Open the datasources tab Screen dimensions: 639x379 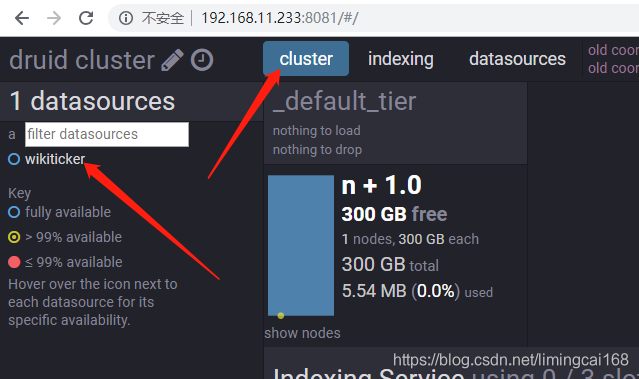[517, 59]
